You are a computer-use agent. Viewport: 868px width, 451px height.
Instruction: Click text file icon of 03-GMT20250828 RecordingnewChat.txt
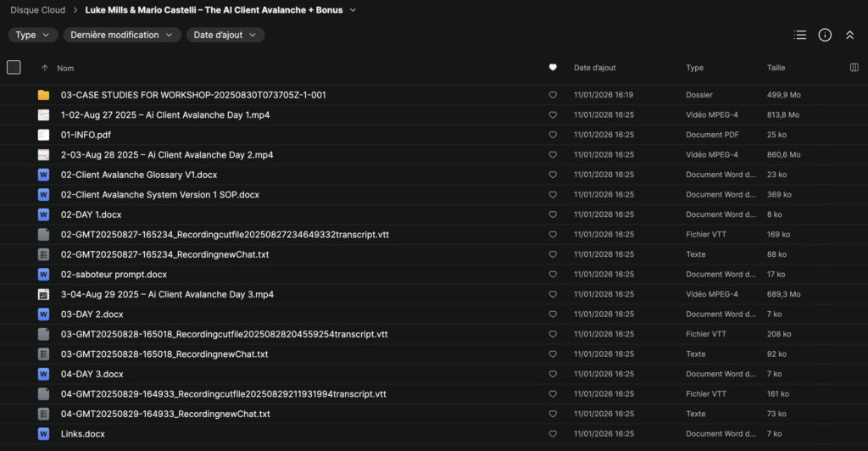43,354
